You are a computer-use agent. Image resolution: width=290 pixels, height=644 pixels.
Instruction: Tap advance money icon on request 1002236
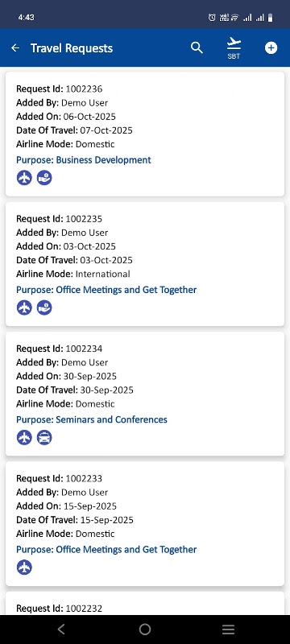(44, 178)
